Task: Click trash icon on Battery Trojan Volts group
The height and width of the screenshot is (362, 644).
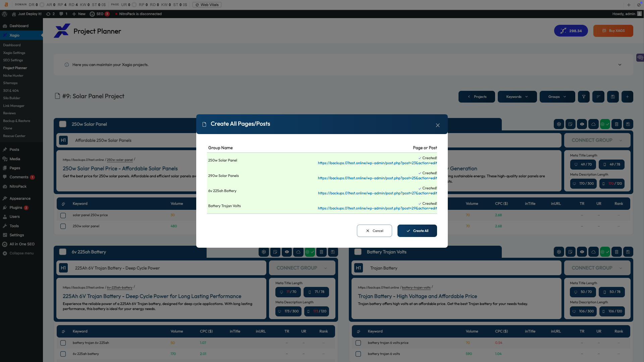Action: point(616,252)
